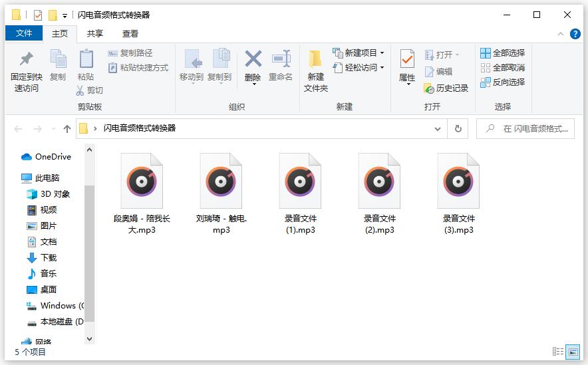Click Select none (全部取消)

click(502, 68)
